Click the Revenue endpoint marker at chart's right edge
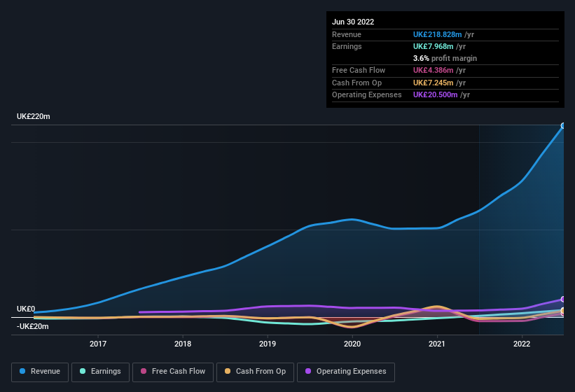Screen dimensions: 575x392 click(563, 126)
